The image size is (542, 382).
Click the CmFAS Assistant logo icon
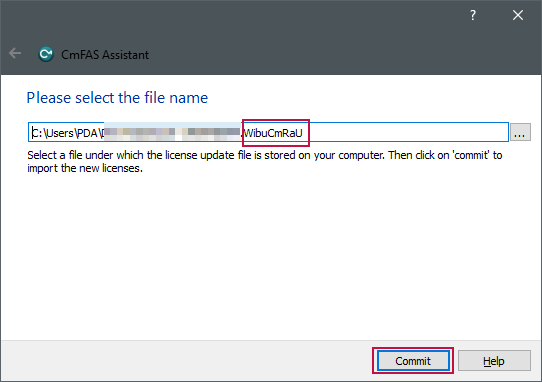(46, 54)
